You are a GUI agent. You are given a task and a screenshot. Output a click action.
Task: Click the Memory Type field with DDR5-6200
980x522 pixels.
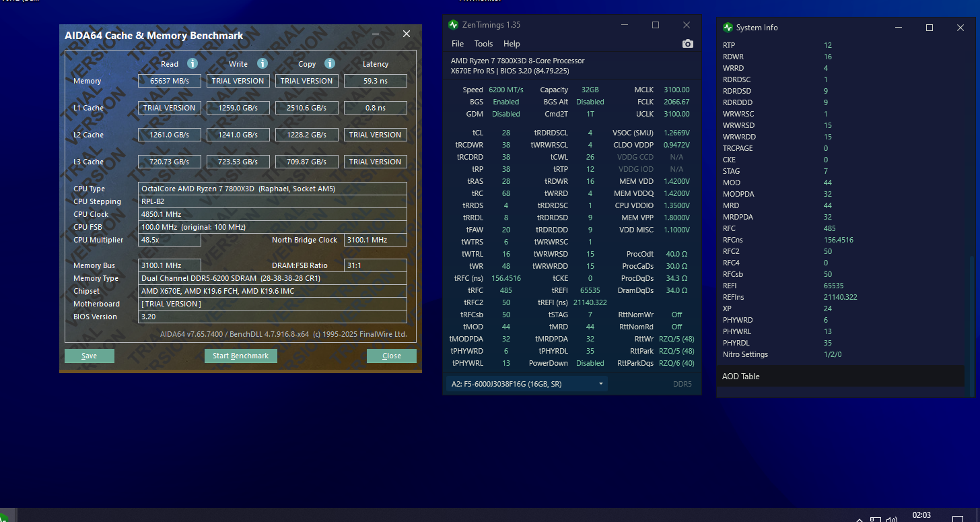coord(273,278)
